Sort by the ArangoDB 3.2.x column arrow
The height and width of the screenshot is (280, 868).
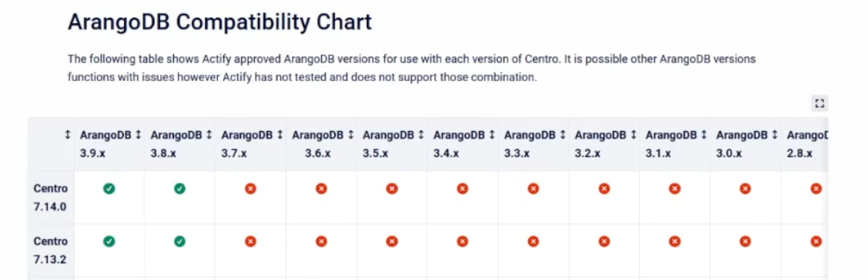point(633,135)
